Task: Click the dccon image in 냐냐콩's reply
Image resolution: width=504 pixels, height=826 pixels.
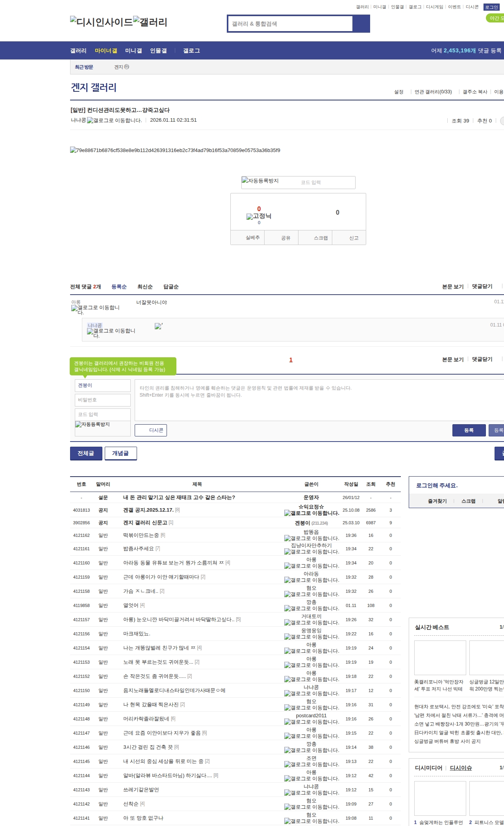Action: (x=158, y=326)
